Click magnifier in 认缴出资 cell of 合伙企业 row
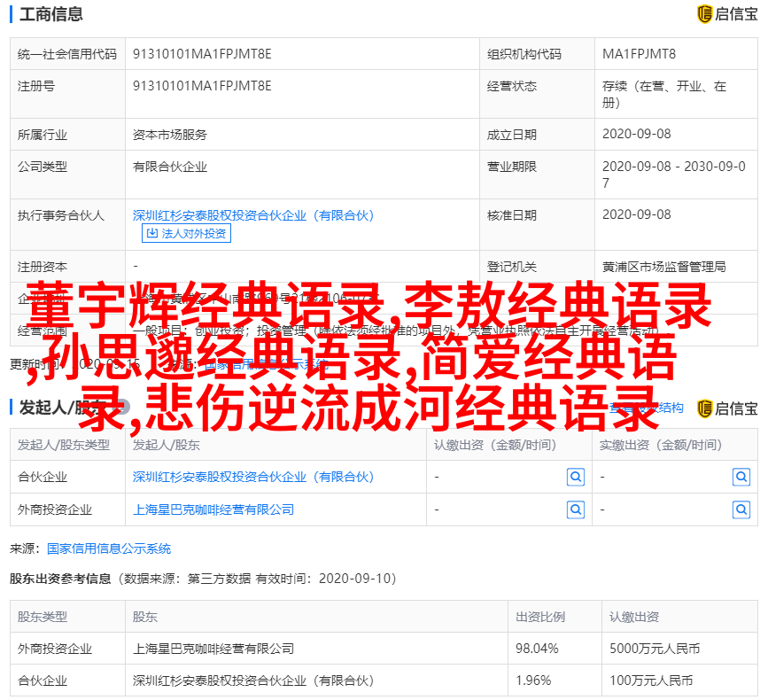The width and height of the screenshot is (768, 700). click(576, 477)
